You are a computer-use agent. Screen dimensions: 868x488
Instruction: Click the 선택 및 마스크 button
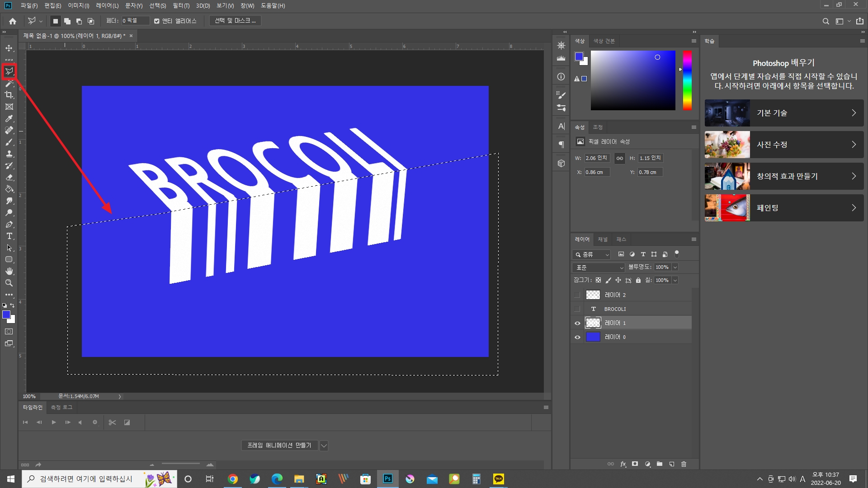coord(235,21)
